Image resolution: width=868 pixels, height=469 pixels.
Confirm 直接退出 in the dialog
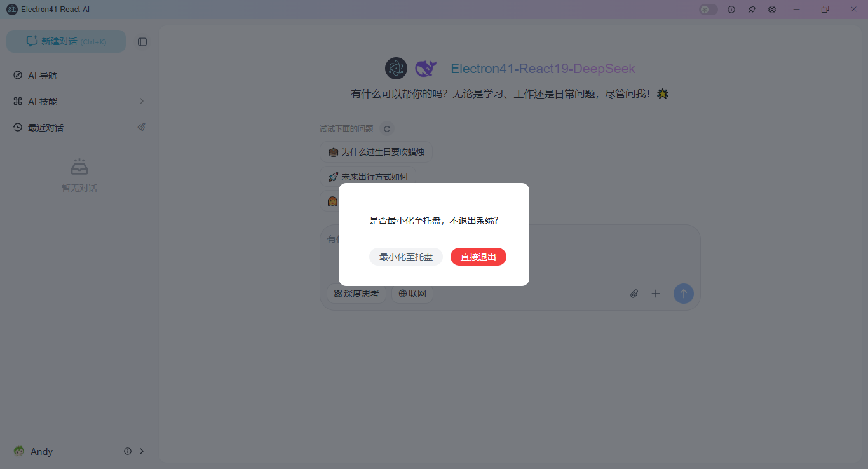tap(478, 257)
